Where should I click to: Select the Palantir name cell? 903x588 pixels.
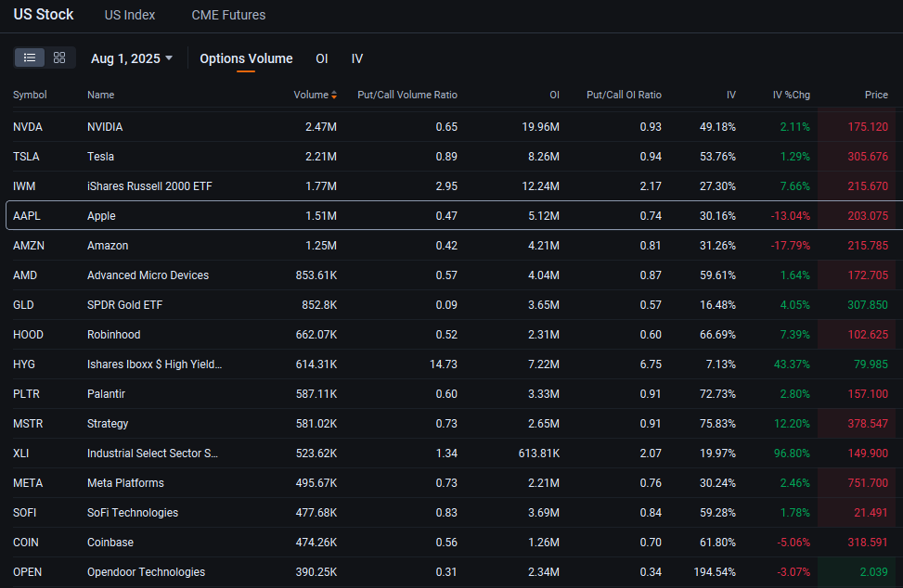[106, 394]
